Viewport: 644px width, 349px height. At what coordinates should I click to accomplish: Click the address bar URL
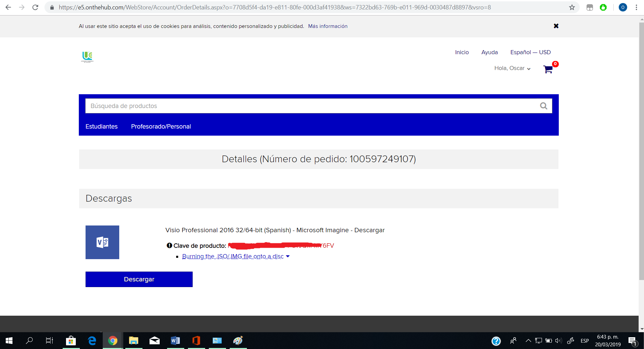275,7
